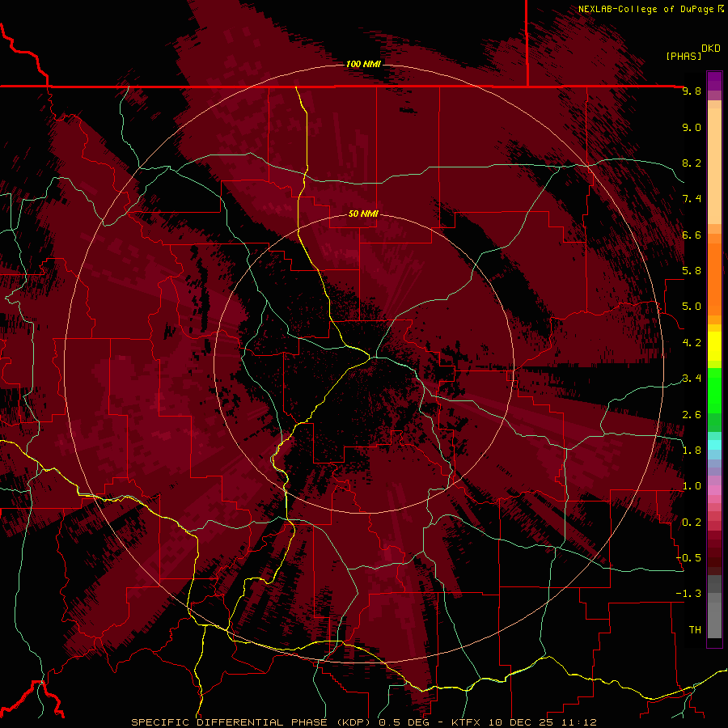Click the SPECIFIC DIFFERENTIAL PHASE (KDP) caption

(x=252, y=722)
